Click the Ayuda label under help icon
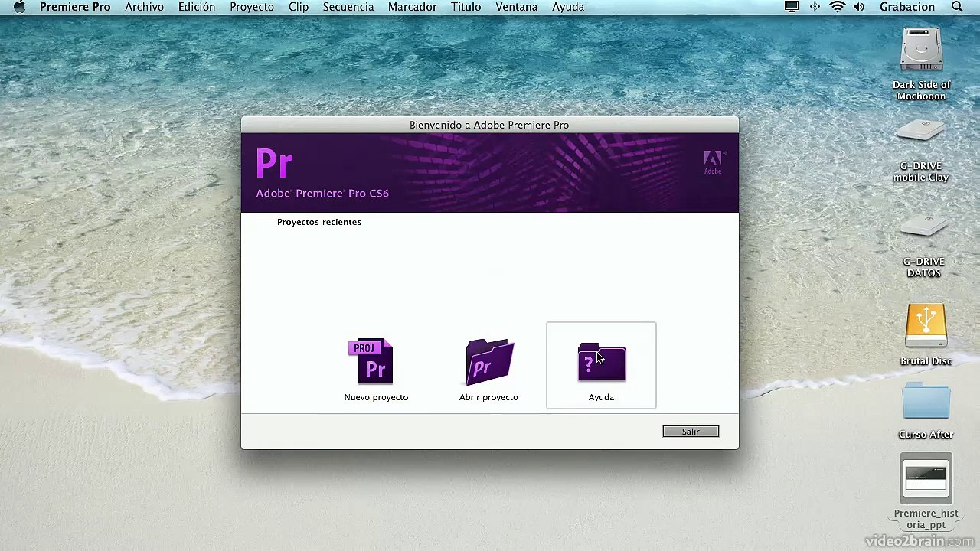 601,397
